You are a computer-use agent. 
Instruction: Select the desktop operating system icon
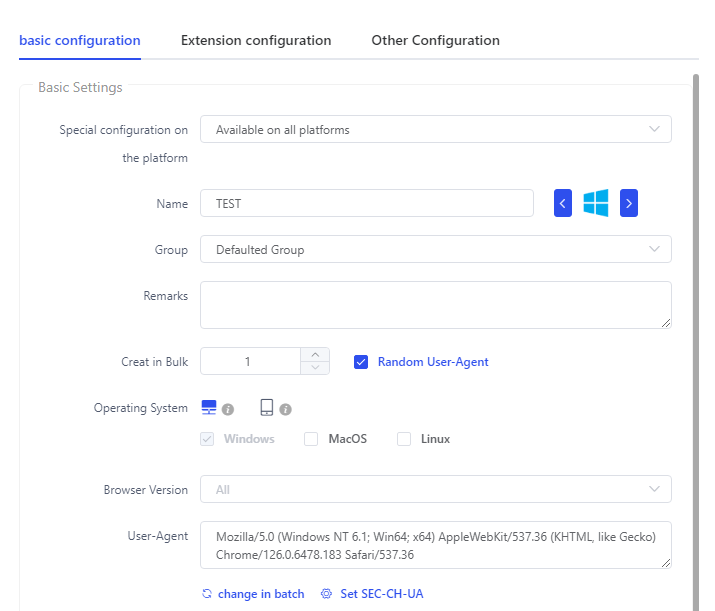209,407
